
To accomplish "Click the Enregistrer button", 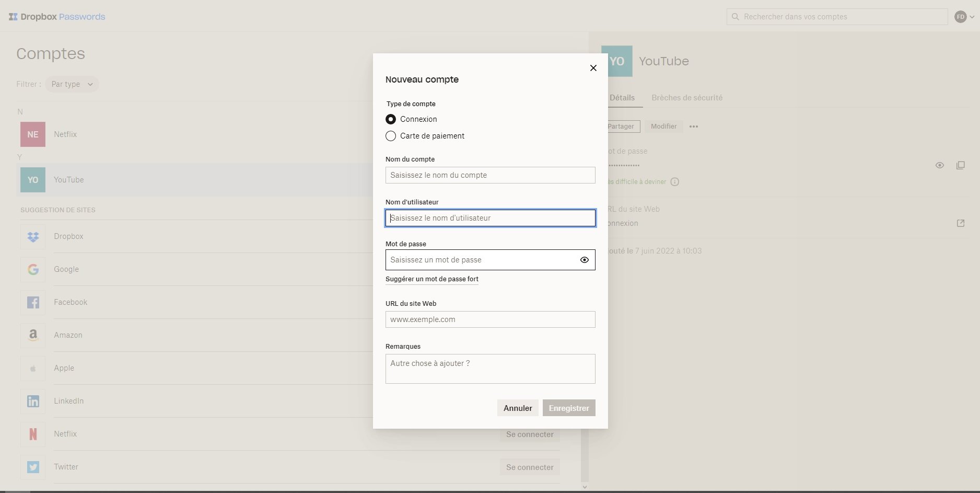I will click(x=569, y=408).
